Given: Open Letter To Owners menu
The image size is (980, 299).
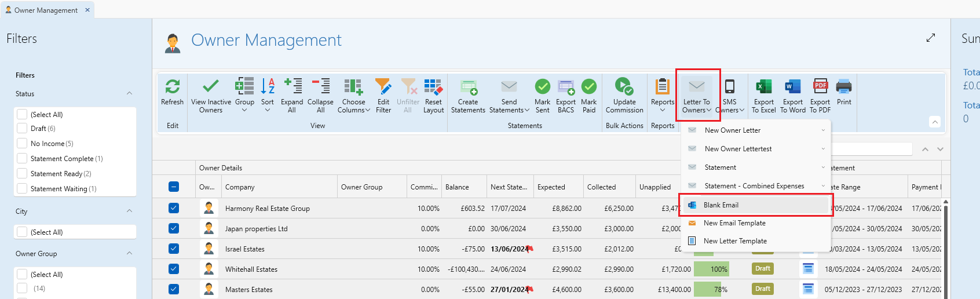Looking at the screenshot, I should [x=697, y=96].
